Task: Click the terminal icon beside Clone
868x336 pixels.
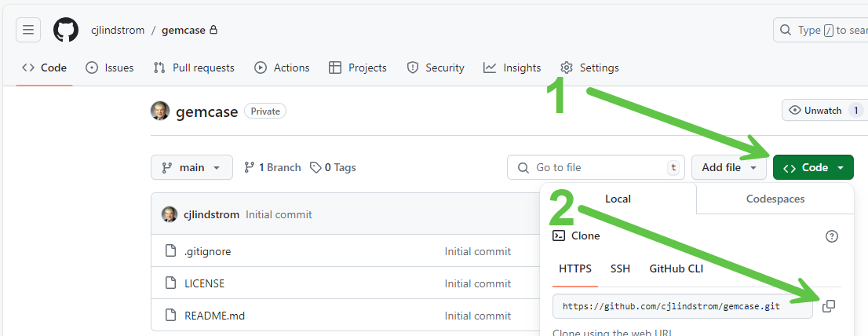Action: point(559,236)
